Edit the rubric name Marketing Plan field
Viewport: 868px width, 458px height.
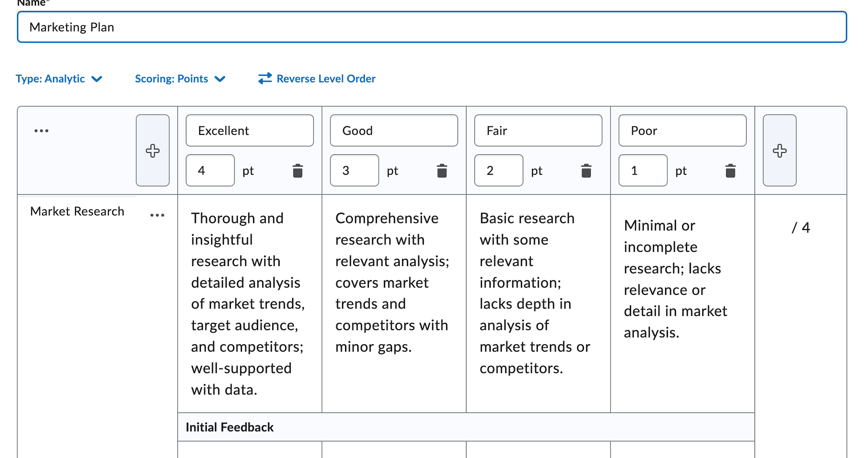click(432, 27)
